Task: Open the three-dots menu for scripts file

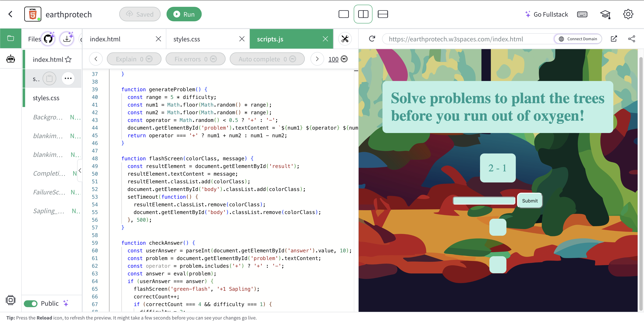Action: pos(68,79)
